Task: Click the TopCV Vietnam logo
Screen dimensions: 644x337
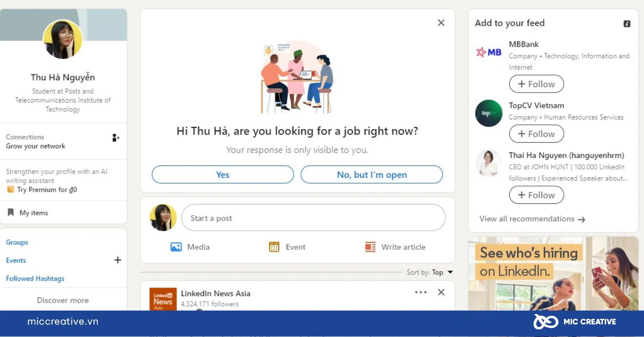Action: pyautogui.click(x=488, y=113)
